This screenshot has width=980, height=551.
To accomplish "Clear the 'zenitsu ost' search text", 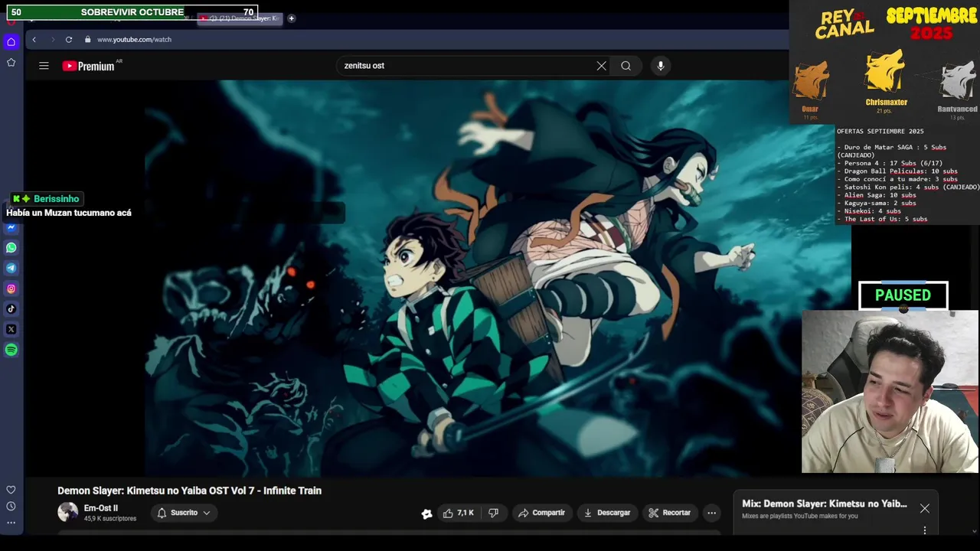I will click(601, 66).
